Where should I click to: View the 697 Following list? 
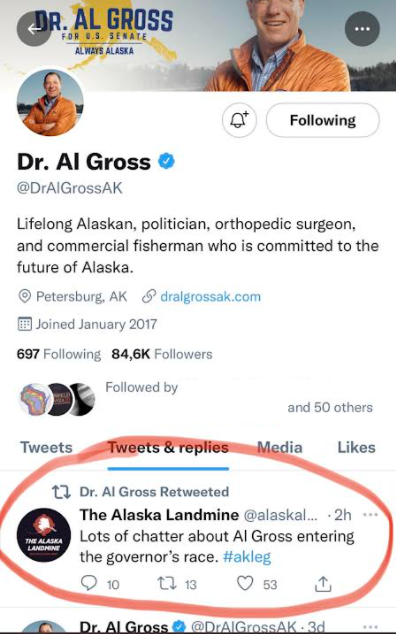[x=59, y=354]
